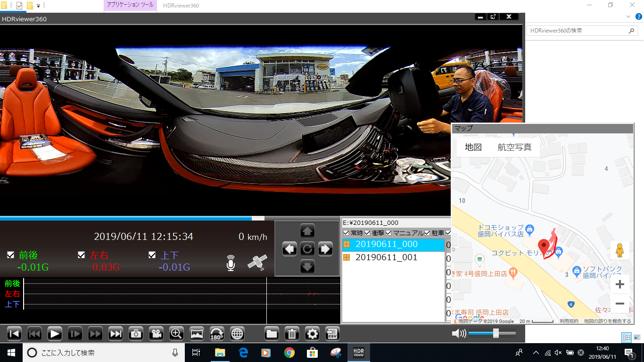The width and height of the screenshot is (644, 362).
Task: Toggle the 上下 acceleration checkbox
Action: coord(152,255)
